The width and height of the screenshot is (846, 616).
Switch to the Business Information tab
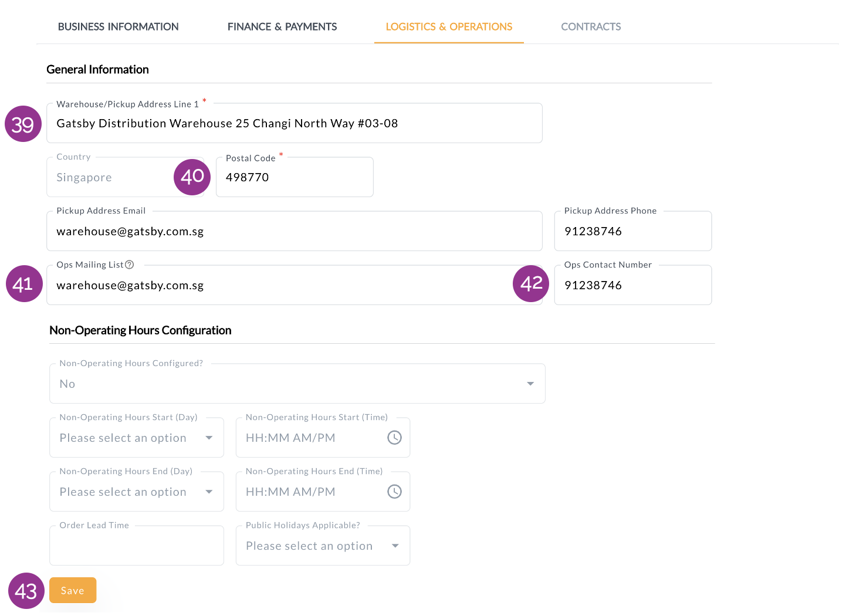point(118,26)
